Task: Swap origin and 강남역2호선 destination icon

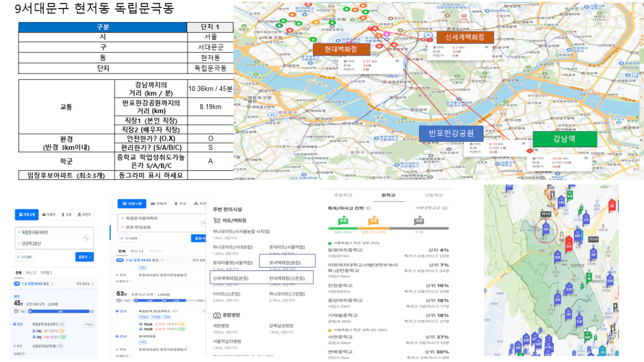Action: pos(86,238)
